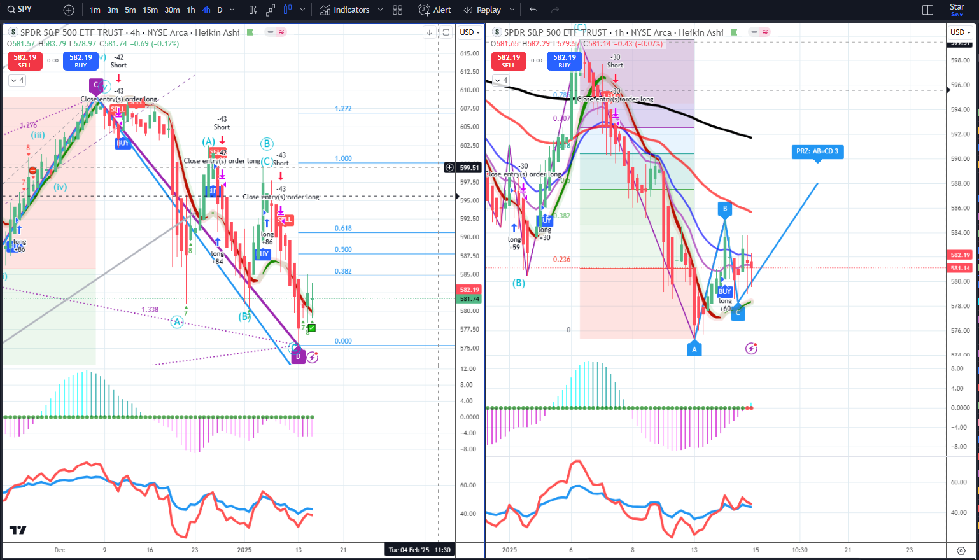Open the split layout selector icon

927,10
